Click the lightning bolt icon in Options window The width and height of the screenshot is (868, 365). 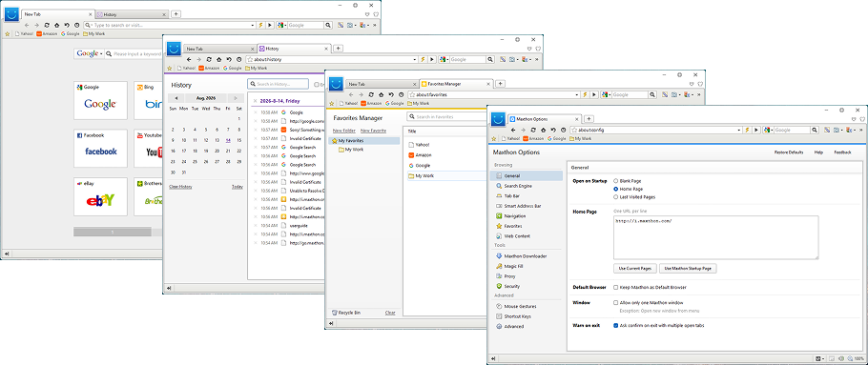coord(747,130)
